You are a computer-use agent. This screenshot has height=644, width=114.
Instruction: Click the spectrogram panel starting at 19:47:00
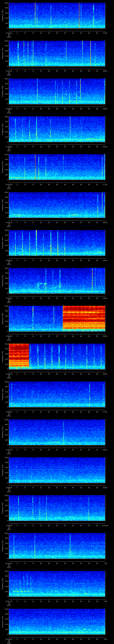(x=57, y=53)
